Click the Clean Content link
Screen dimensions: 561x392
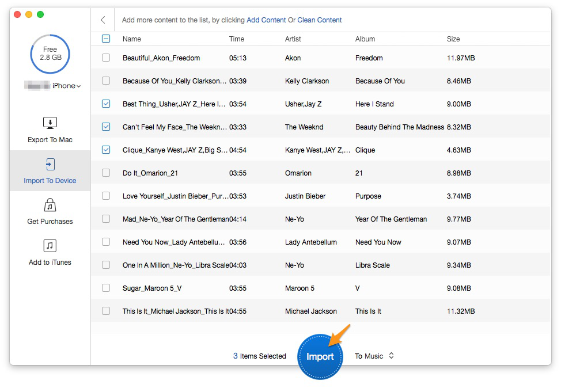point(320,20)
